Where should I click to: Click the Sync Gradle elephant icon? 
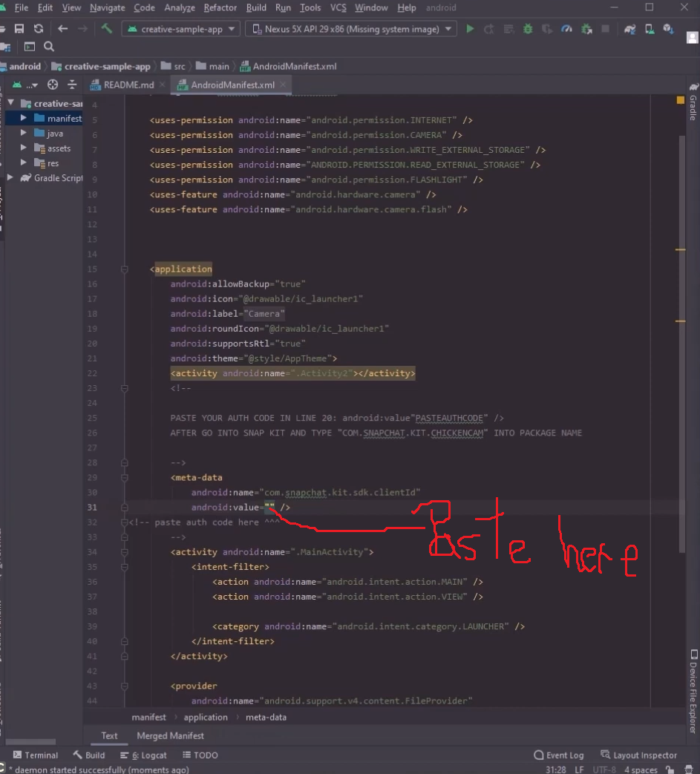pos(630,29)
